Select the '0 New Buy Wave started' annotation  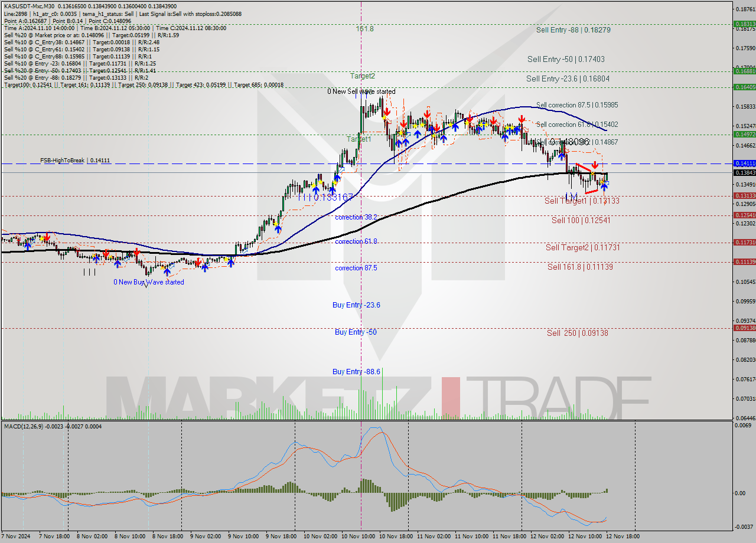pos(149,282)
